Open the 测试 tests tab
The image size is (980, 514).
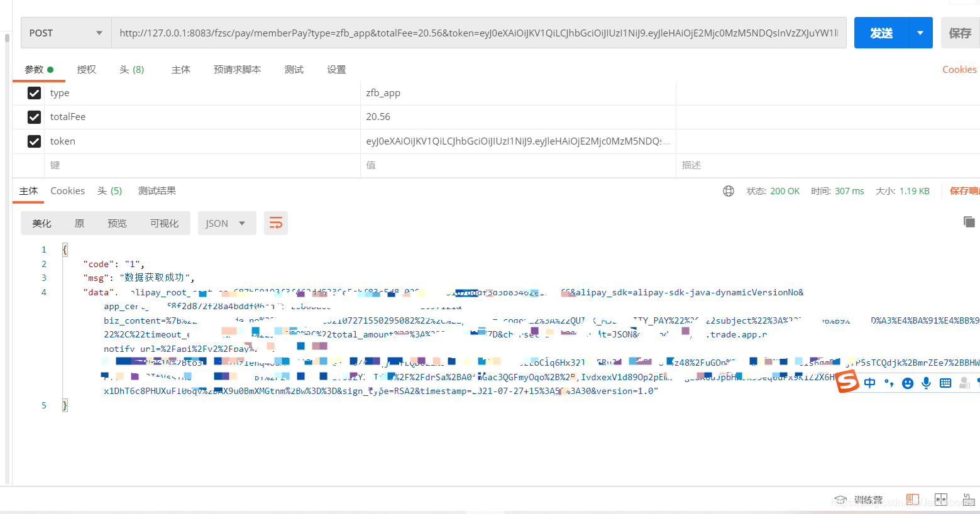[294, 70]
